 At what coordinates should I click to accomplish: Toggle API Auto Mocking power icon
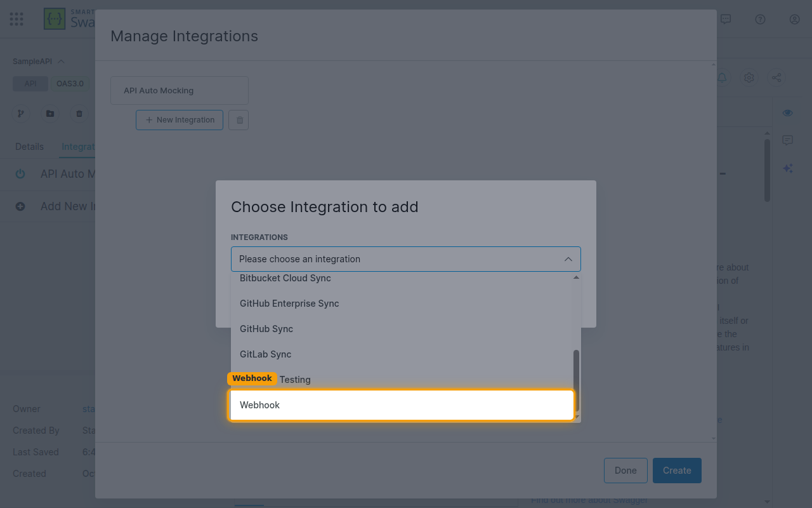(x=20, y=174)
